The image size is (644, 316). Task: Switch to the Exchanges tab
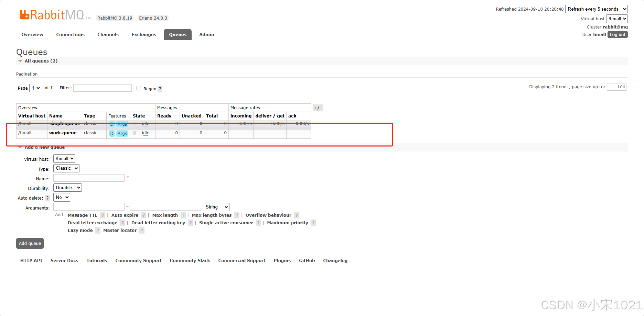143,34
